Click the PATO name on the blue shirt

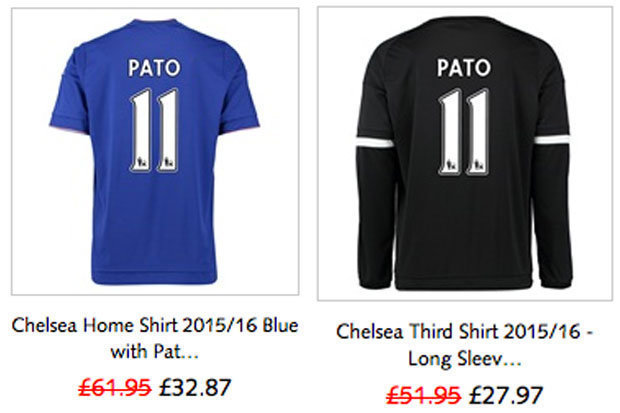point(154,68)
